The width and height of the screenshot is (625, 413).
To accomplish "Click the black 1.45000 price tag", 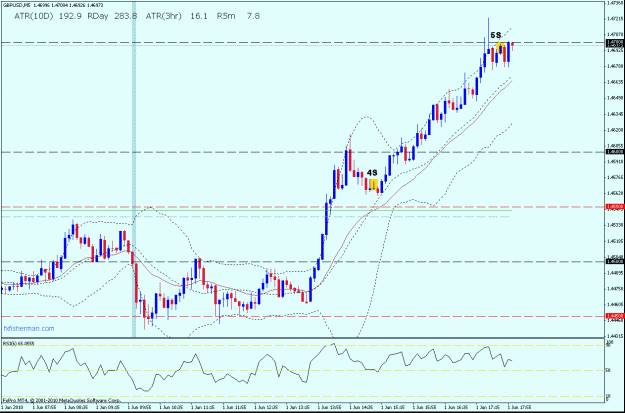I will (x=615, y=262).
